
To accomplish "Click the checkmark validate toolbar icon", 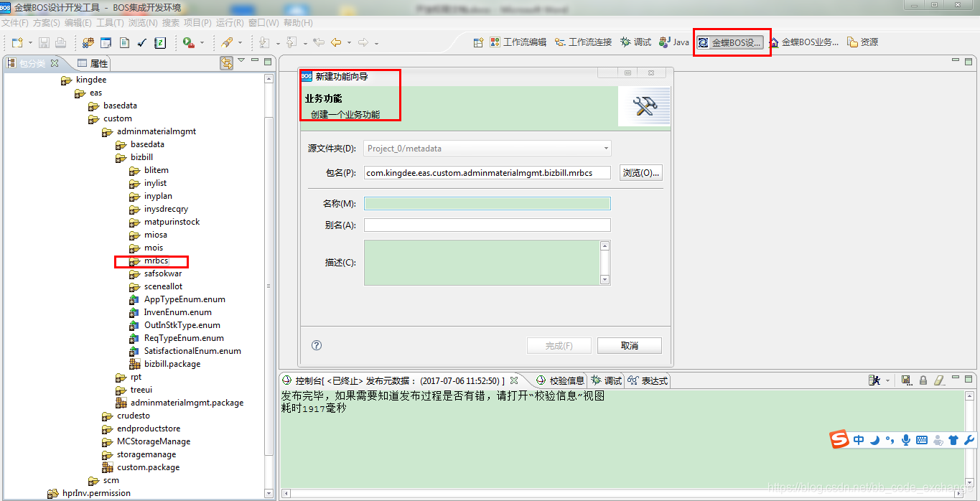I will [x=142, y=43].
